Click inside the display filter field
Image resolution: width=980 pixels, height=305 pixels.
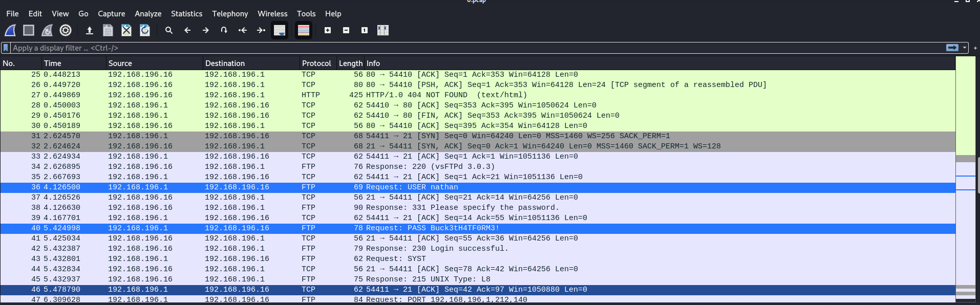coord(461,48)
